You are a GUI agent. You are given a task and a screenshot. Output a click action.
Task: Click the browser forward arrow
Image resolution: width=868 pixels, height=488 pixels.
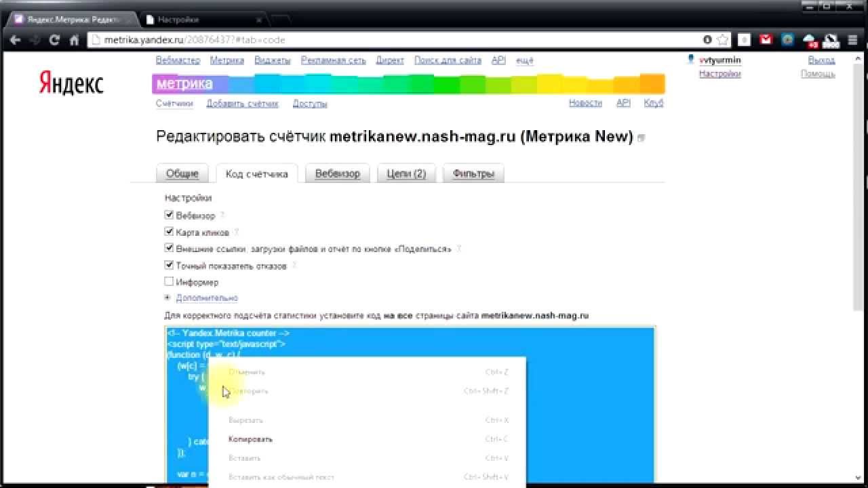tap(35, 40)
